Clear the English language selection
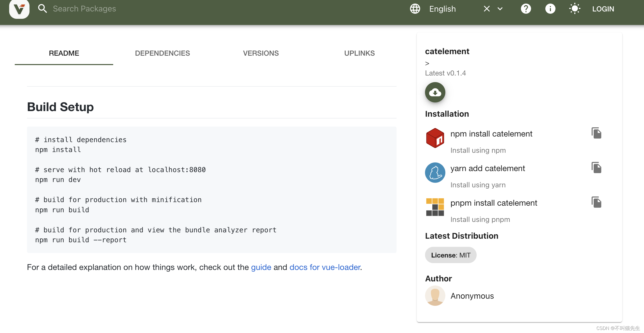 click(x=487, y=9)
